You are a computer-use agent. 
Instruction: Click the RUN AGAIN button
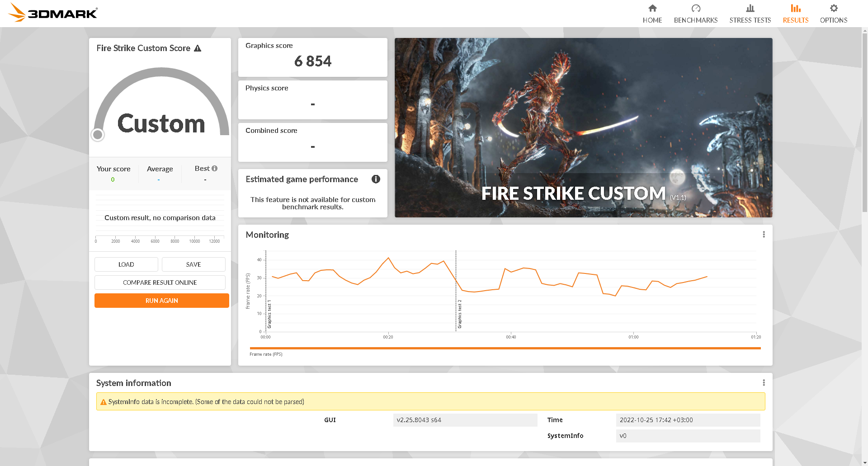point(162,301)
